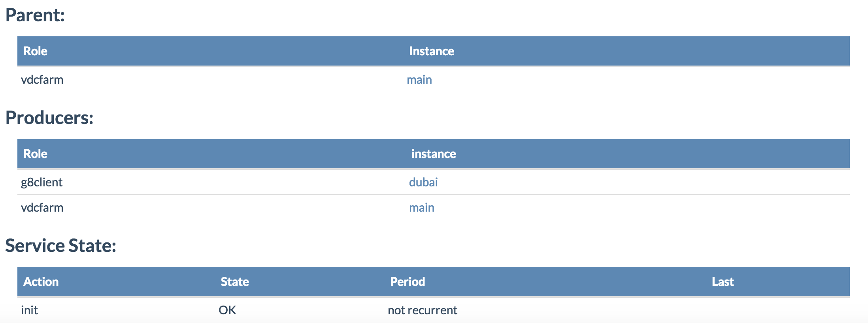Click the Role header in Parent table
The width and height of the screenshot is (868, 323).
[x=35, y=51]
